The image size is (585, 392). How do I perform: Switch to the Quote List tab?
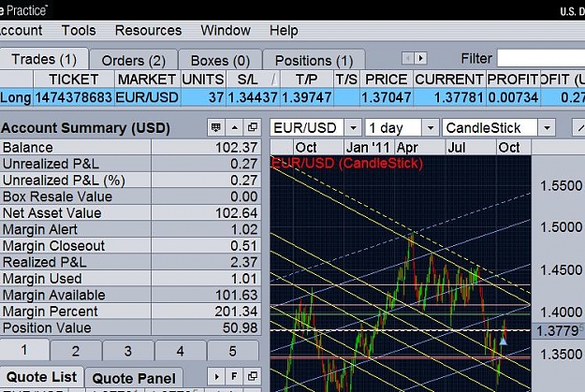pyautogui.click(x=42, y=377)
